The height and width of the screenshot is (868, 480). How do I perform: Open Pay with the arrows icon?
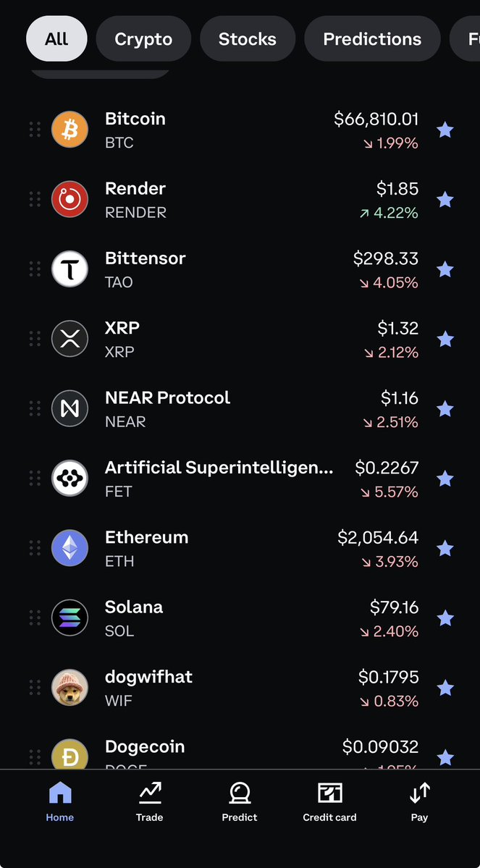click(420, 793)
